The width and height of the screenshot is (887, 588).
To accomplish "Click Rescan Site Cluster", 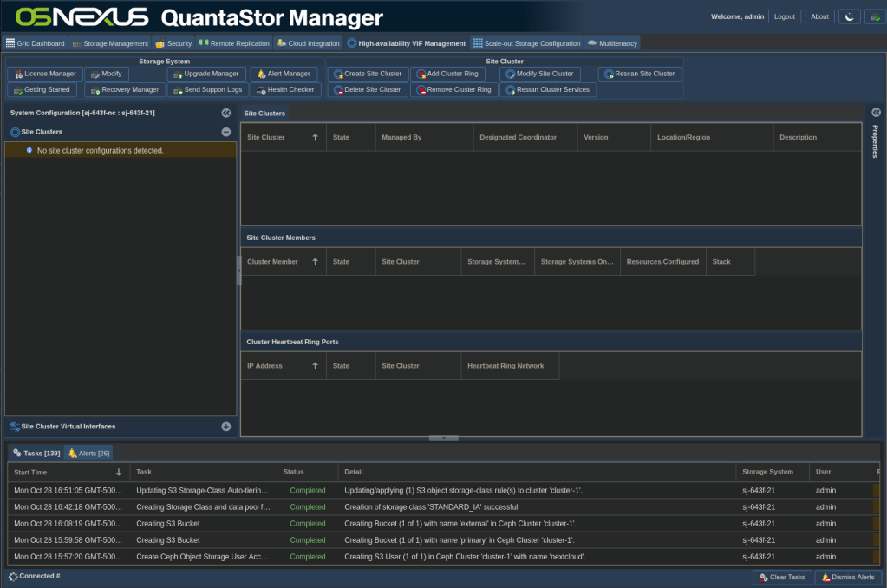I will coord(640,75).
